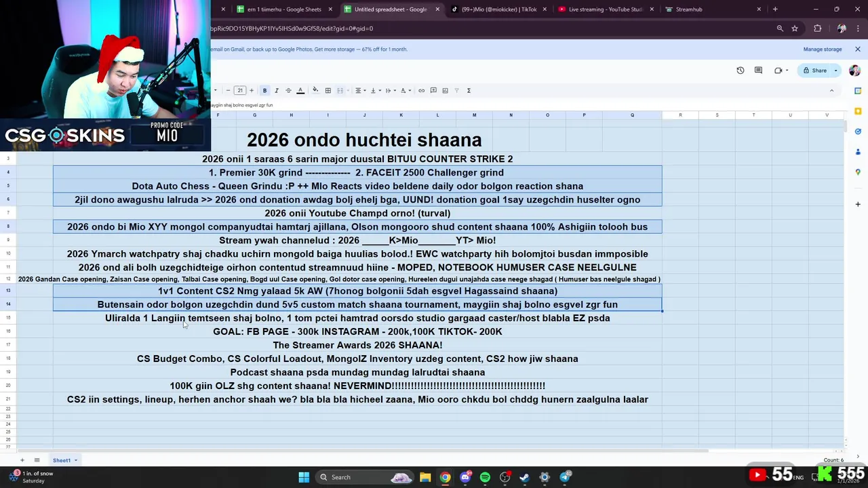Select row header 13
The width and height of the screenshot is (868, 488).
8,291
